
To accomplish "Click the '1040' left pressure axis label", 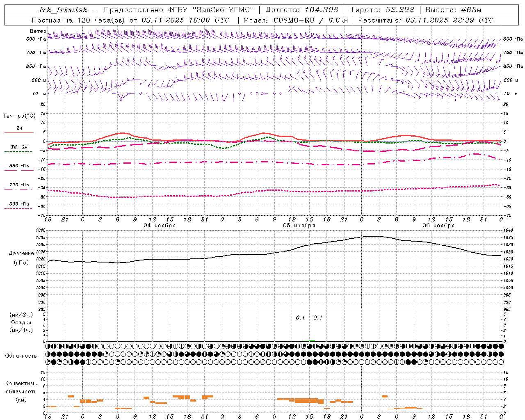I will pyautogui.click(x=41, y=231).
